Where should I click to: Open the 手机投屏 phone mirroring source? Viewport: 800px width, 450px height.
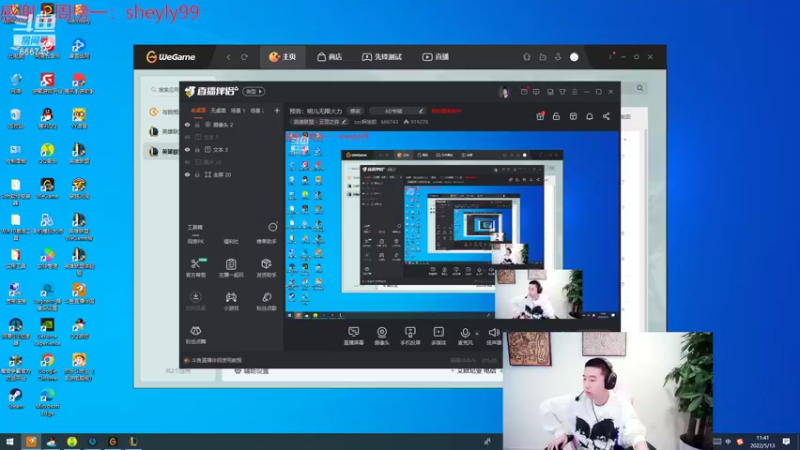click(410, 336)
